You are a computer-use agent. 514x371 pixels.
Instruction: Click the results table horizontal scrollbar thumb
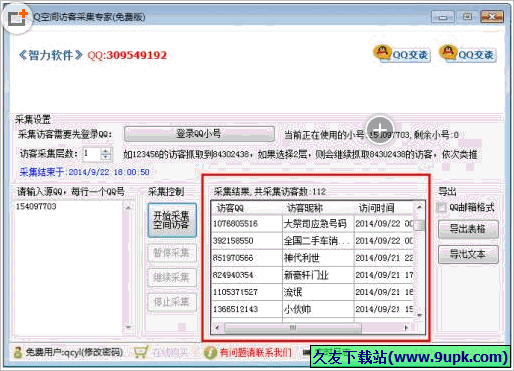(293, 328)
